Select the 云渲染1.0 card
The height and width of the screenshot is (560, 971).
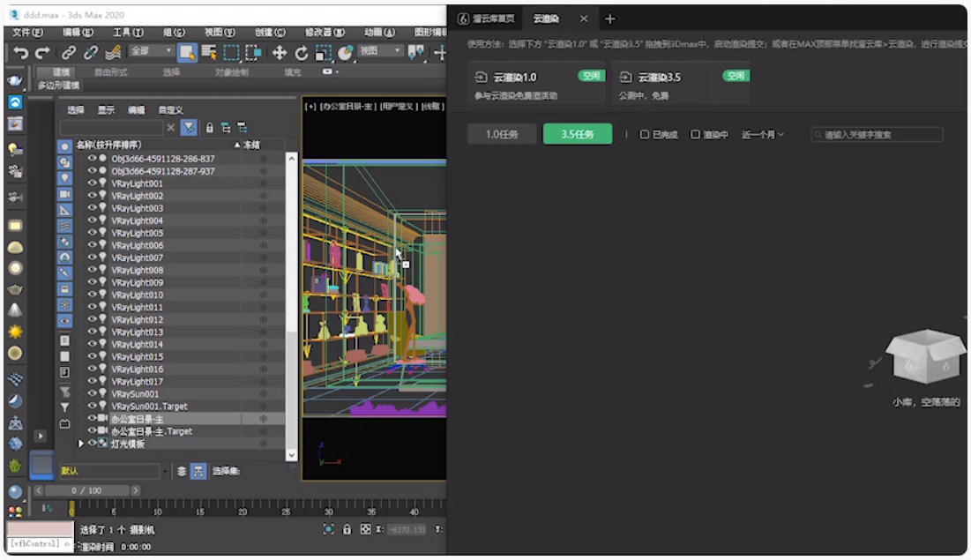[x=536, y=83]
